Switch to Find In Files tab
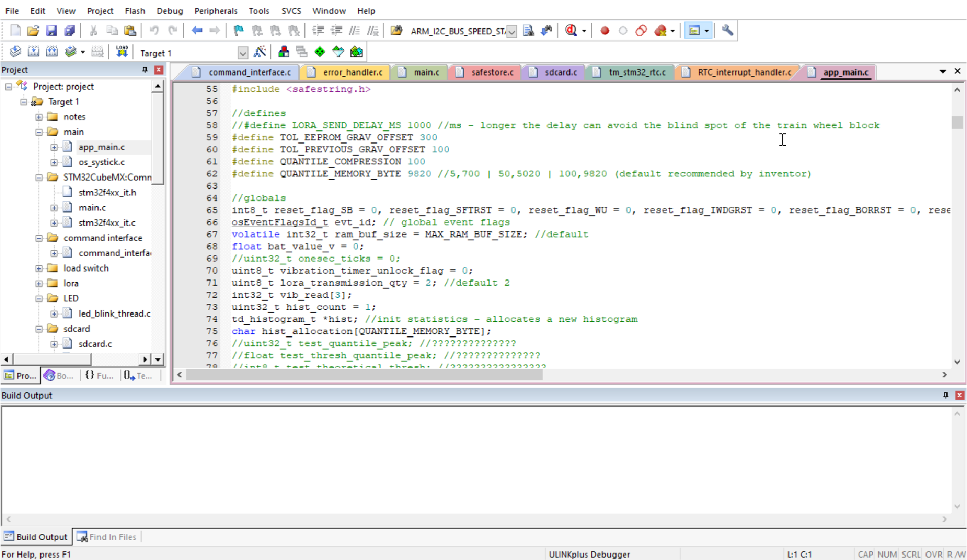 point(107,537)
